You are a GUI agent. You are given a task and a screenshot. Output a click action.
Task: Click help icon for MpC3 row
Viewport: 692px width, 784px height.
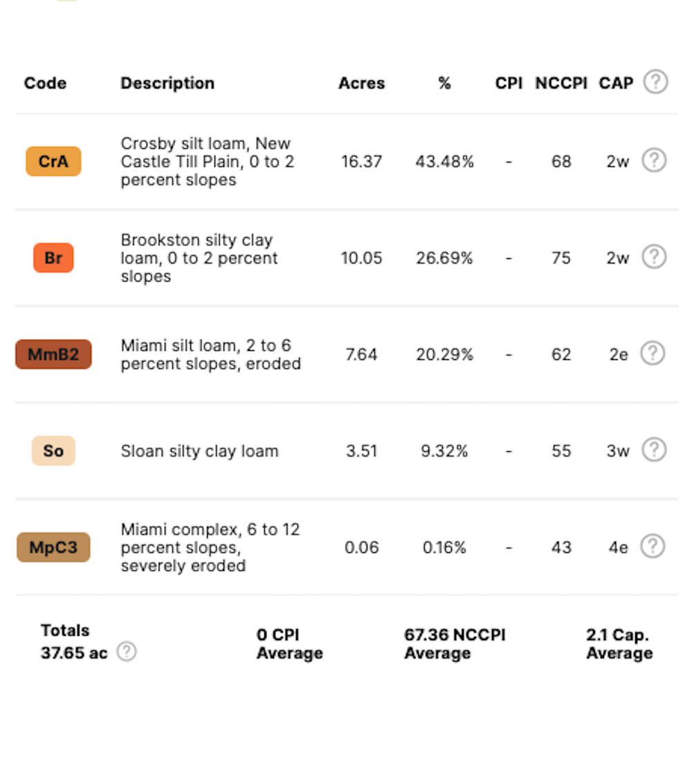tap(653, 547)
